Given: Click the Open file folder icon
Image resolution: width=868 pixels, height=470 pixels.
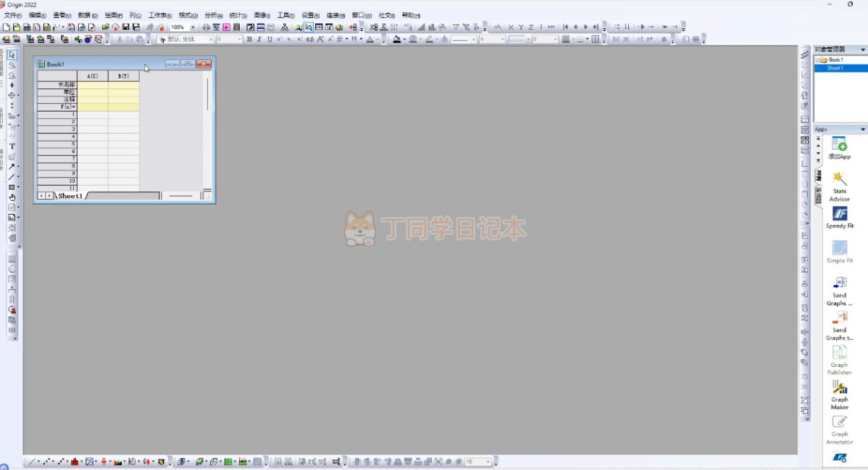Looking at the screenshot, I should pyautogui.click(x=105, y=27).
